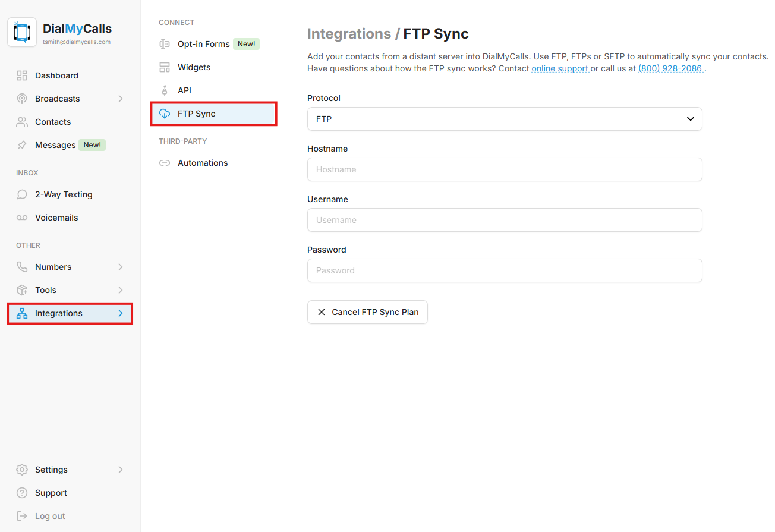The image size is (775, 532).
Task: Click the Widgets layout icon
Action: (x=165, y=67)
